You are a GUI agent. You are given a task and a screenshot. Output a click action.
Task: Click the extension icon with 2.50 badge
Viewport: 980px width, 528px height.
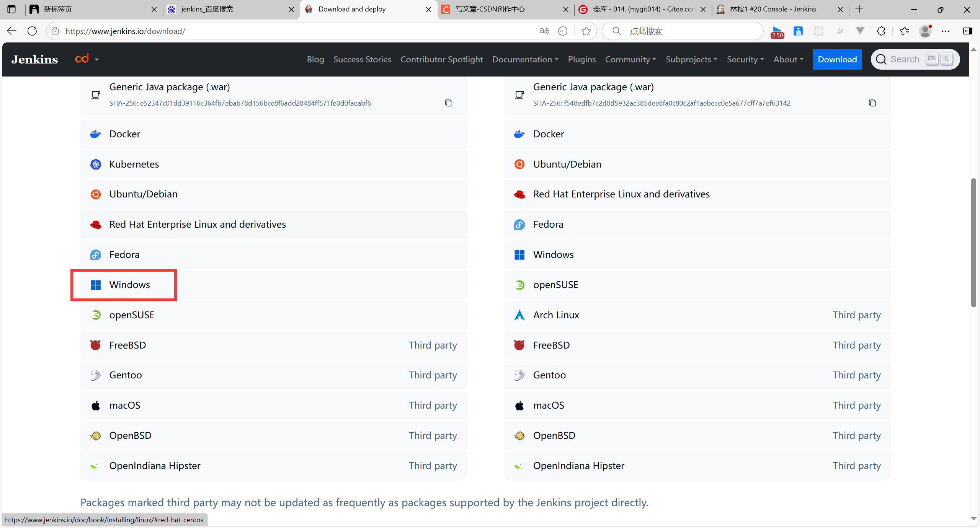coord(777,32)
